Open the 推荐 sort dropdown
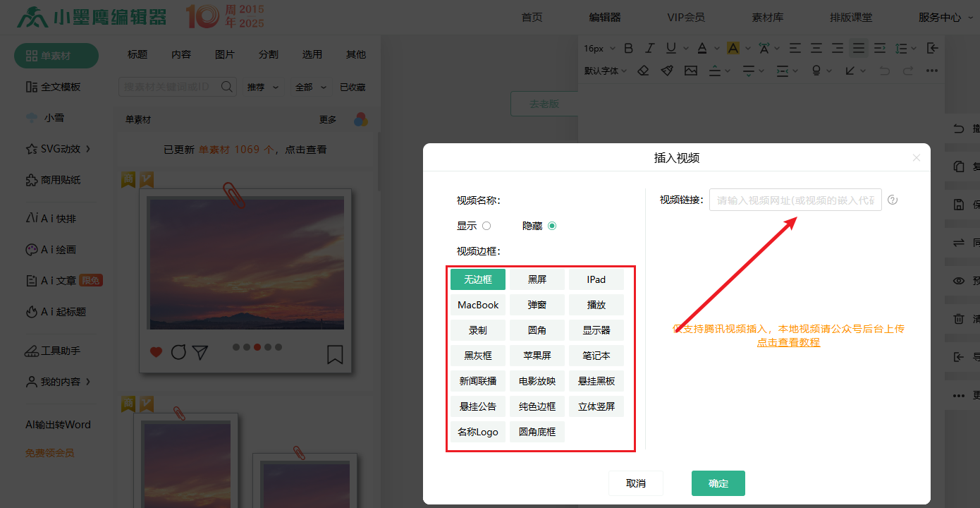This screenshot has height=508, width=980. click(262, 87)
